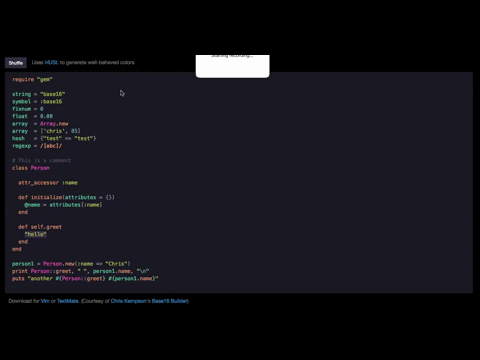Open the HUSL link

pos(51,62)
